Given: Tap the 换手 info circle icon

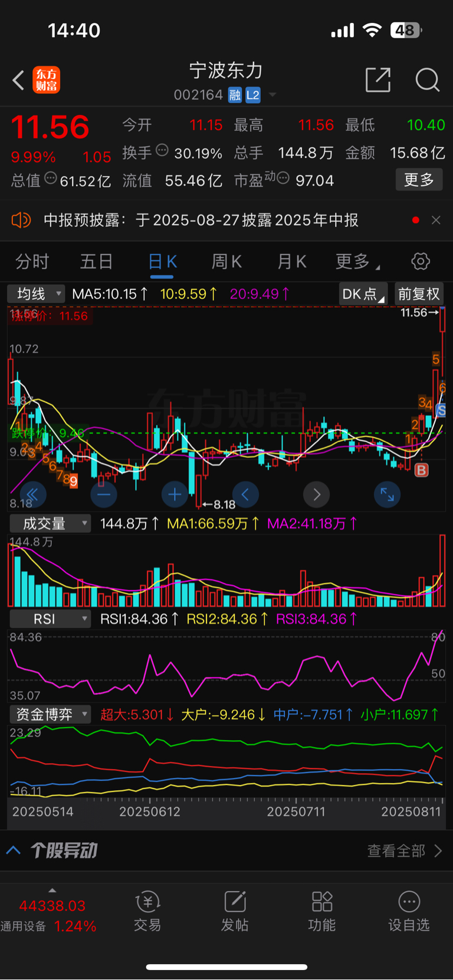Looking at the screenshot, I should [x=162, y=151].
